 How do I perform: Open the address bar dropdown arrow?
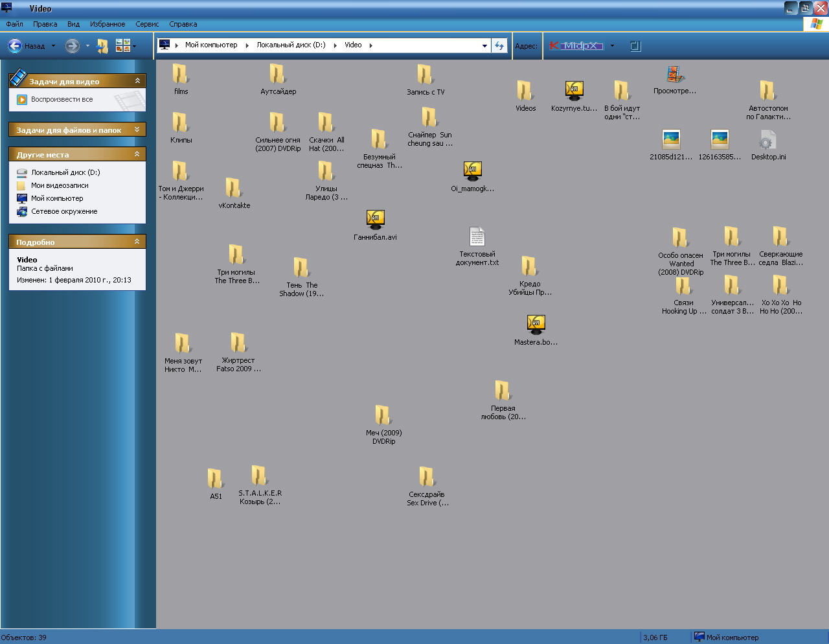(484, 45)
